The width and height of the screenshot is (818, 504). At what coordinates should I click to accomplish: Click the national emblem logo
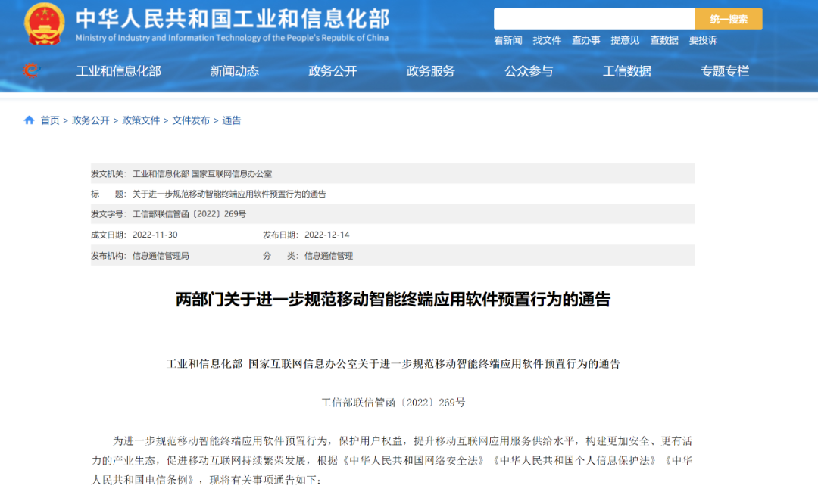pyautogui.click(x=45, y=24)
